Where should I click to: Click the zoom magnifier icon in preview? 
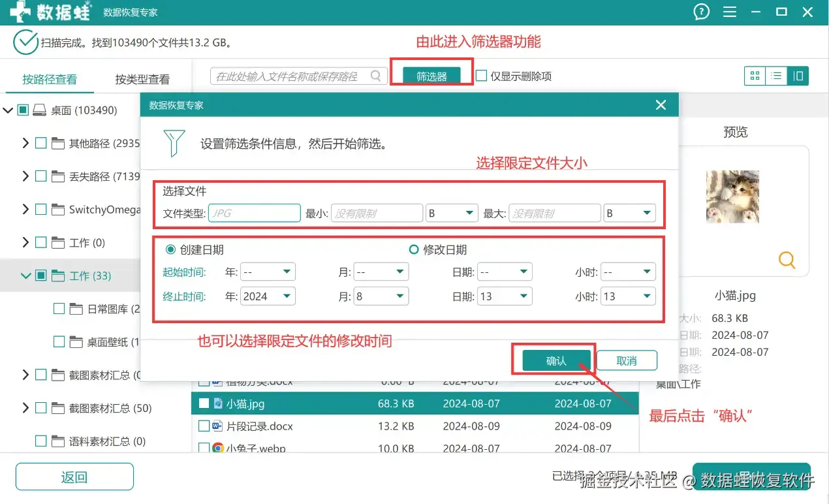tap(787, 260)
